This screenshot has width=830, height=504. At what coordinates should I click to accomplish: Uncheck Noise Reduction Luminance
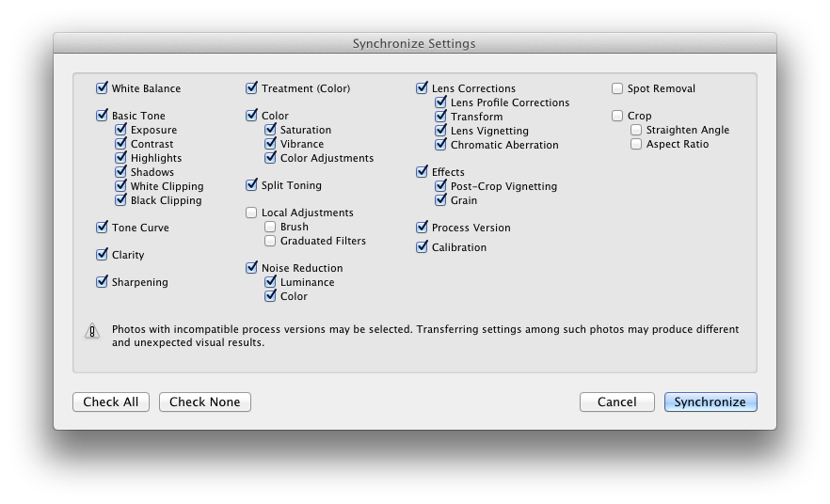[270, 282]
